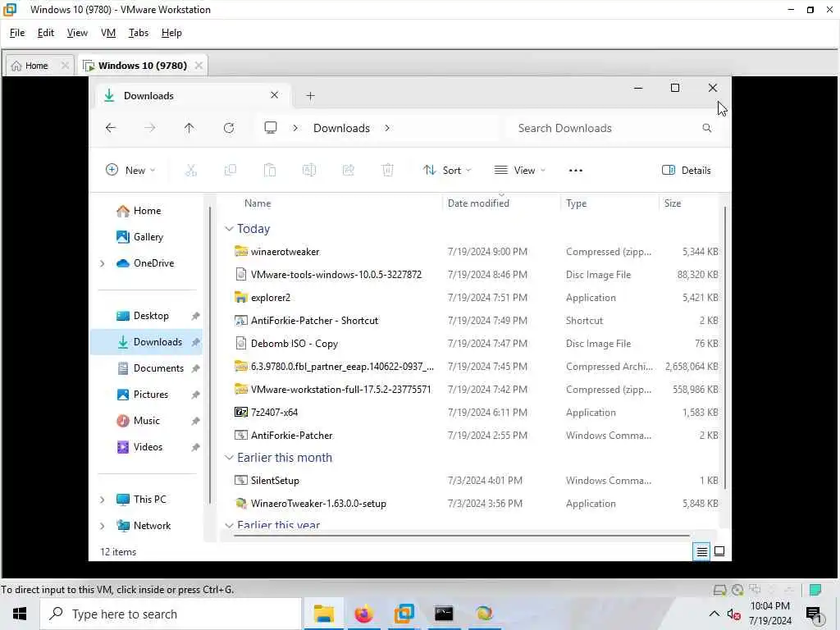This screenshot has width=840, height=630.
Task: Open the notification center icon
Action: 814,614
